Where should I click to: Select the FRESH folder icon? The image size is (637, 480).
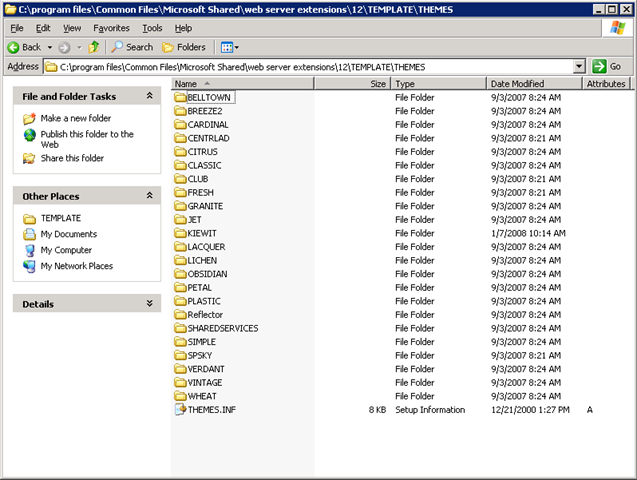pos(180,192)
